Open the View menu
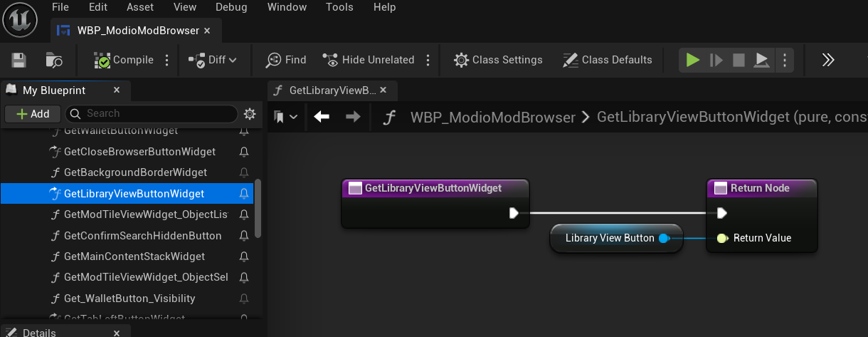 click(185, 7)
